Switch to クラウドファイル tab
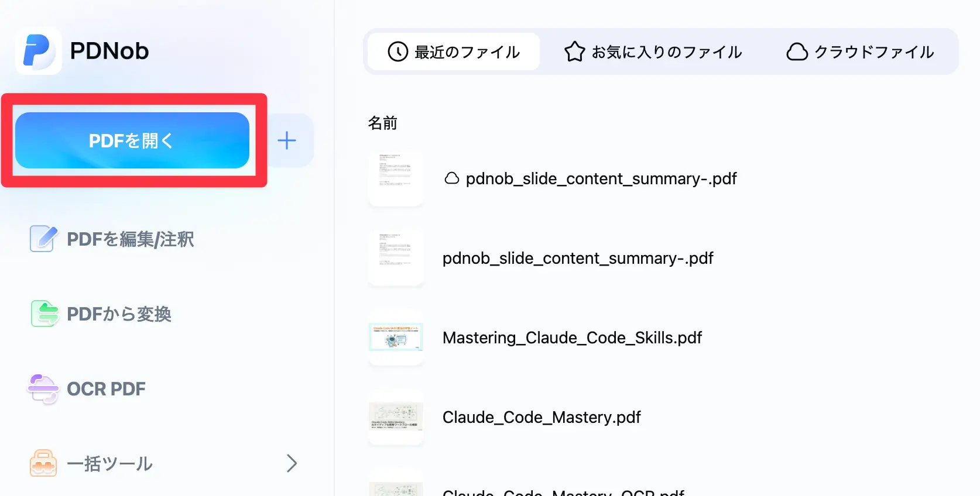The image size is (980, 496). click(x=859, y=51)
